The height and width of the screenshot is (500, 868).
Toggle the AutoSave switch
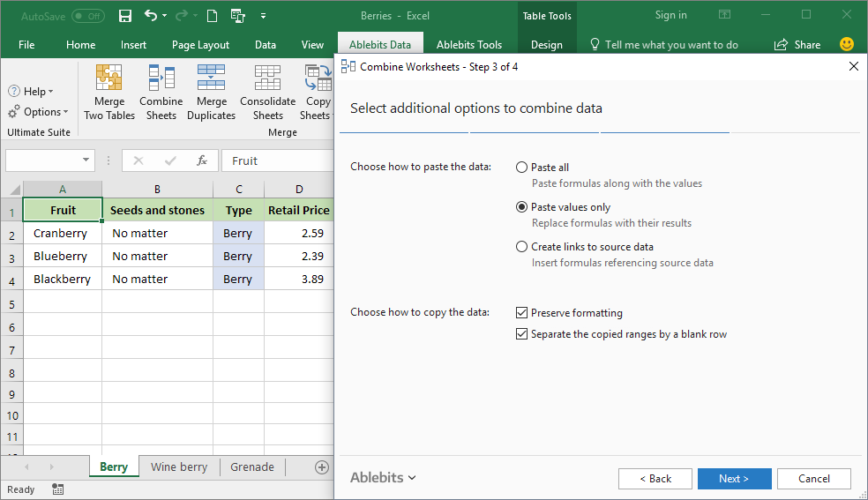(88, 16)
